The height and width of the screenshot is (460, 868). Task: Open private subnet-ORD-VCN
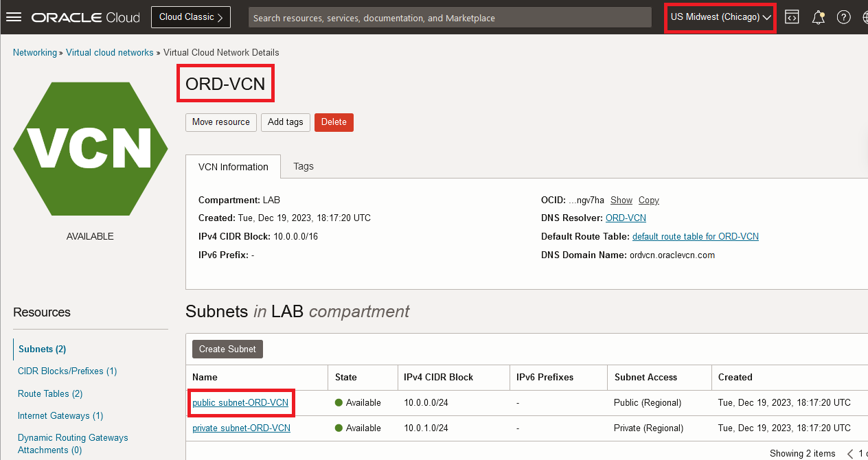tap(241, 428)
